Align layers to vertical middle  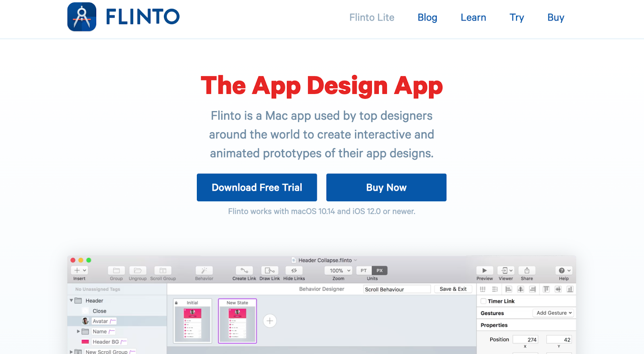click(558, 289)
